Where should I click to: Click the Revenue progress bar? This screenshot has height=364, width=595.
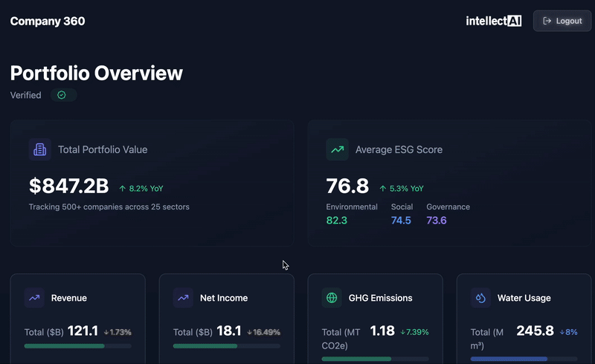[77, 346]
